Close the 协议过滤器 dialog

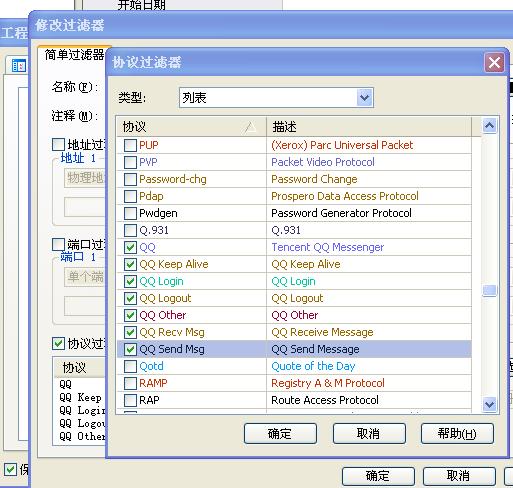point(494,62)
